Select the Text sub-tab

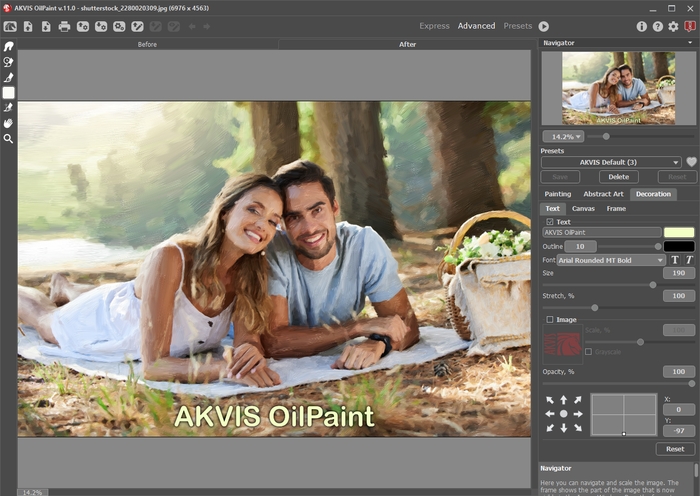pyautogui.click(x=552, y=208)
